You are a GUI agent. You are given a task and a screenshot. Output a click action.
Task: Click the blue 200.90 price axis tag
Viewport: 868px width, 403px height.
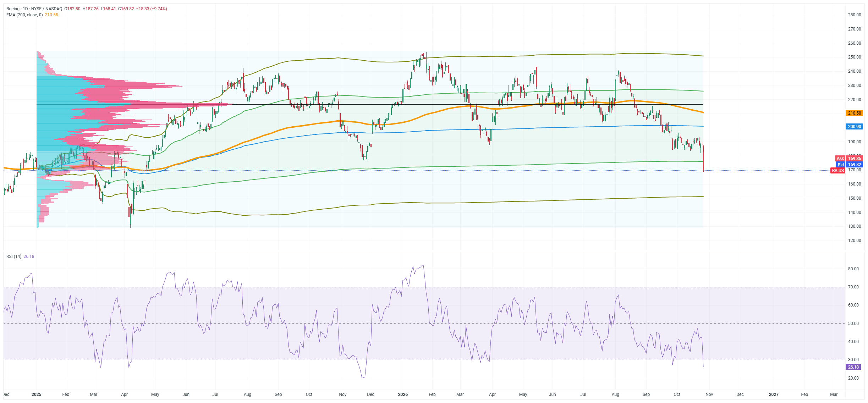(x=854, y=127)
